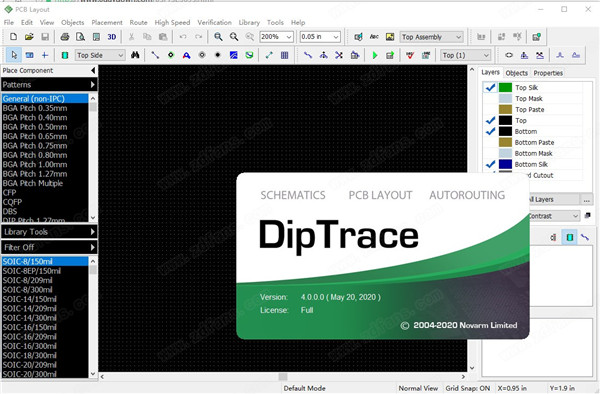Click the Print icon in the toolbar
Screen dimensions: 600x394
pyautogui.click(x=65, y=37)
